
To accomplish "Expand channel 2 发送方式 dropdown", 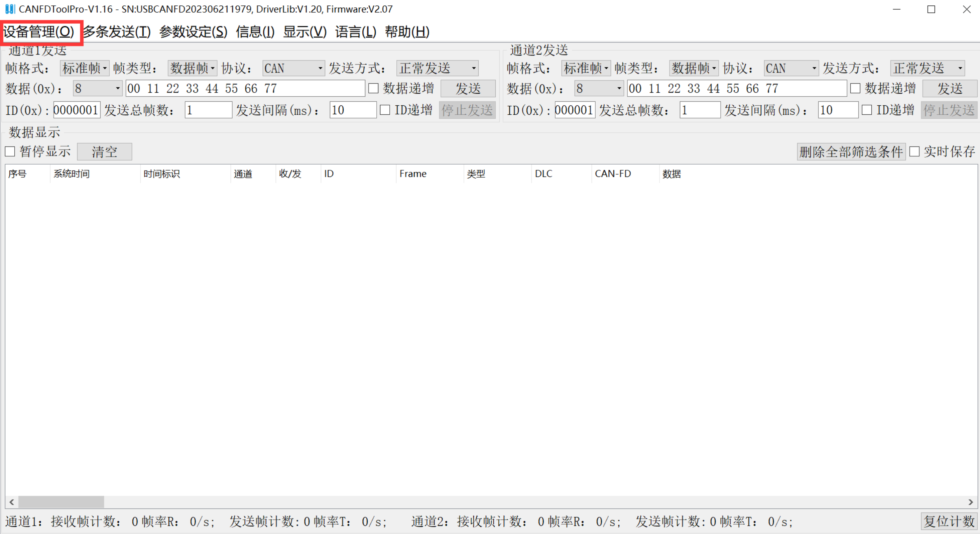I will pyautogui.click(x=928, y=69).
